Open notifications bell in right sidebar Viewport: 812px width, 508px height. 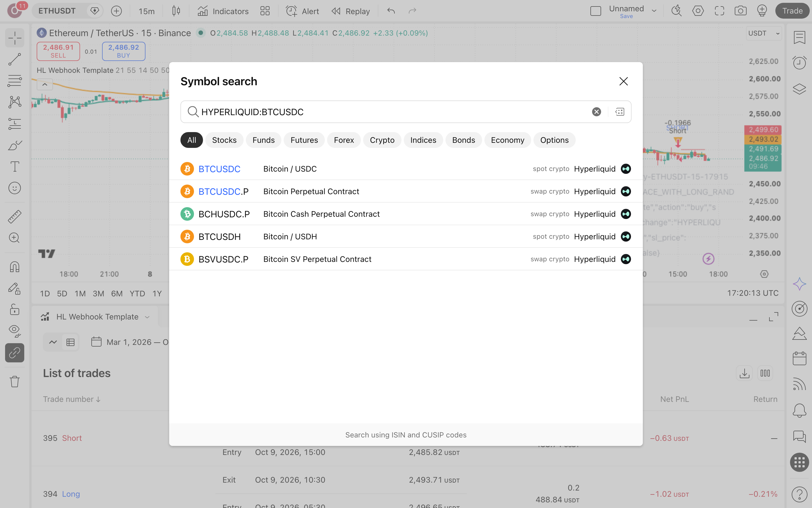[x=799, y=411]
